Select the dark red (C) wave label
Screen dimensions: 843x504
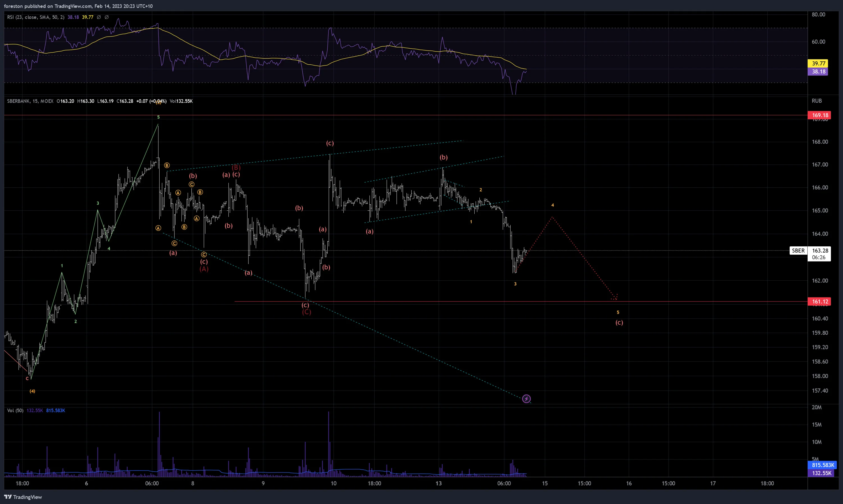(x=306, y=312)
